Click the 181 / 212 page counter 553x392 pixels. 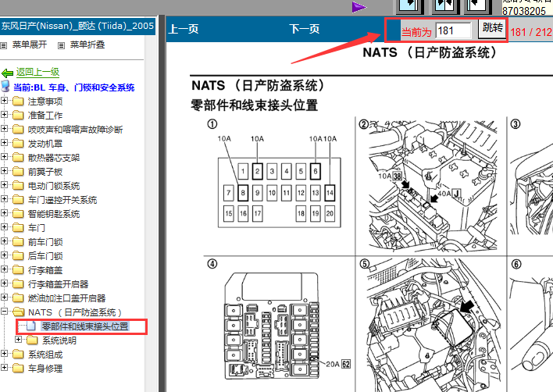(x=531, y=32)
